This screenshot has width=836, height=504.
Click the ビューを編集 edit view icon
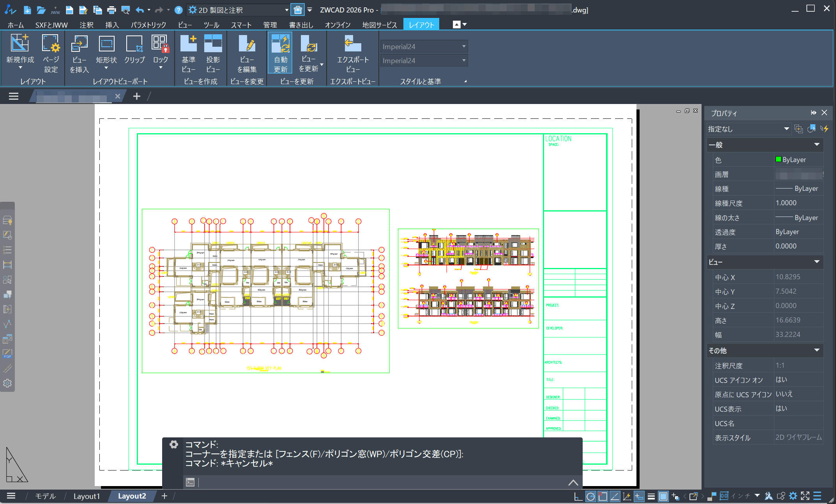[247, 44]
